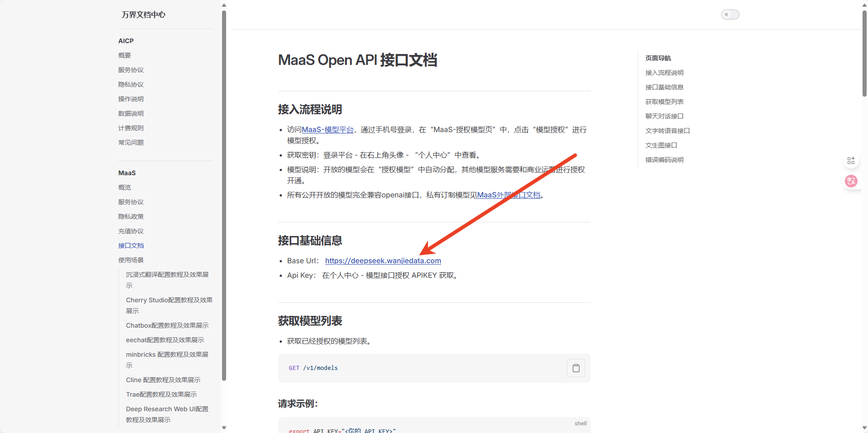Copy the GET /v1/models code snippet

point(576,368)
